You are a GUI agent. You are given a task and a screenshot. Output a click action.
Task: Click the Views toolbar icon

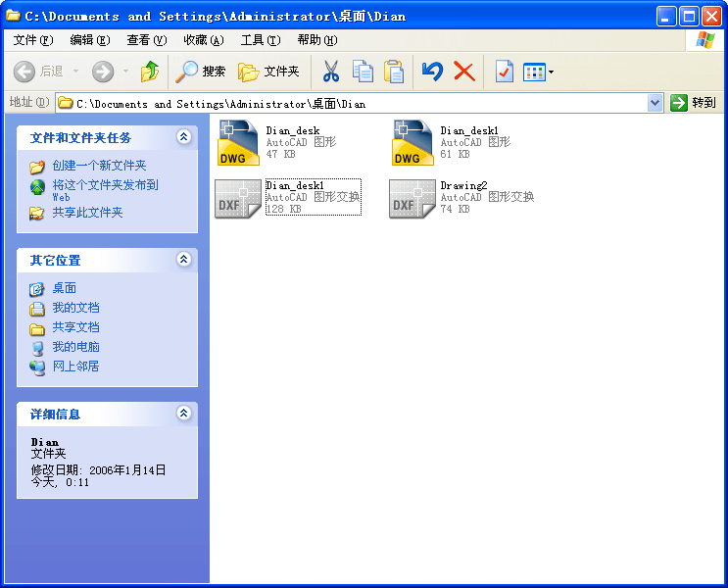click(x=534, y=72)
